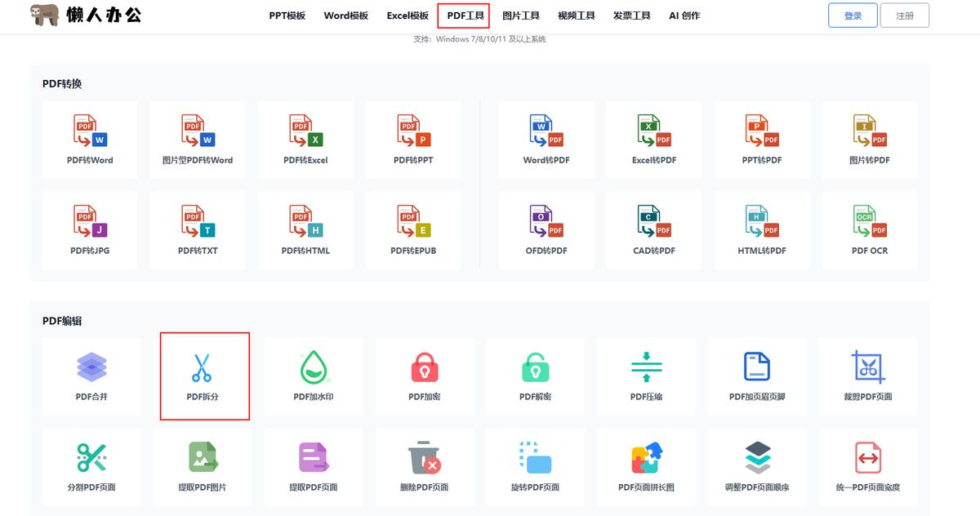
Task: Select the PDF页面拼长图 tool
Action: tap(646, 467)
